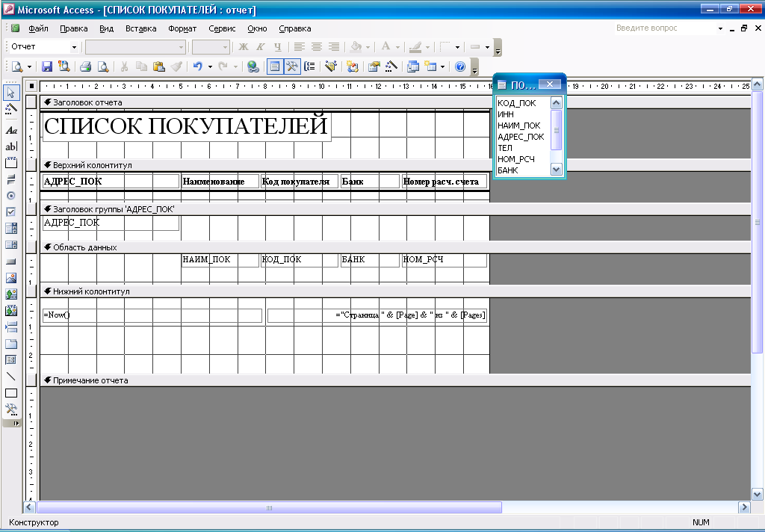The image size is (765, 532).
Task: Open the Файл menu
Action: point(38,28)
